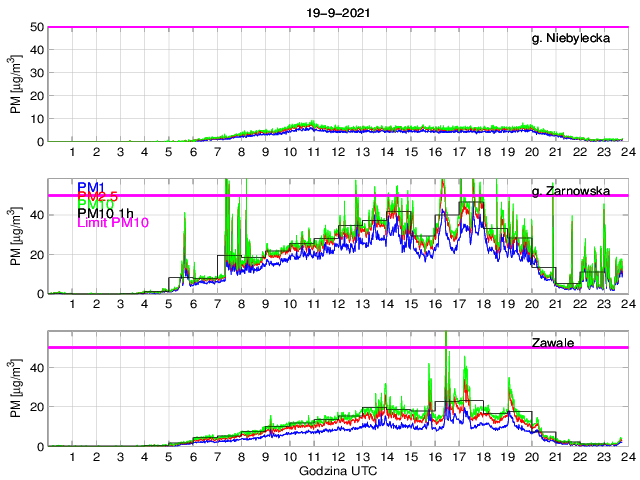
Task: Click the blue PM1 legend entry
Action: tap(95, 187)
